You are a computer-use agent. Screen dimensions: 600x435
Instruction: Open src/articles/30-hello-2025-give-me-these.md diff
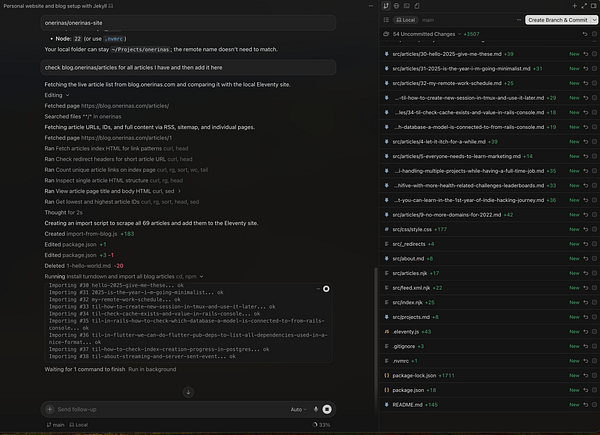[x=447, y=54]
